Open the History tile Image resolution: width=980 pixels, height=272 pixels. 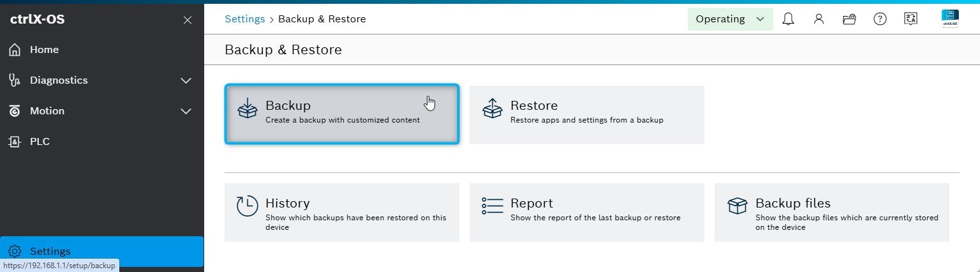tap(341, 213)
